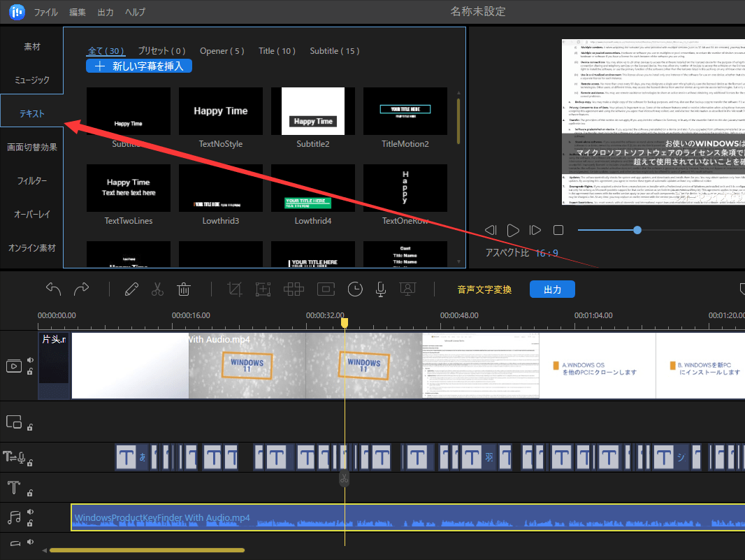The image size is (745, 560).
Task: Open the フィルター panel in sidebar
Action: (x=32, y=181)
